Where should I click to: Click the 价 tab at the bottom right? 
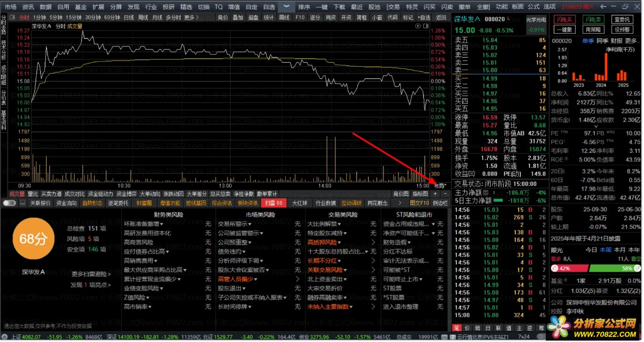[x=467, y=328]
